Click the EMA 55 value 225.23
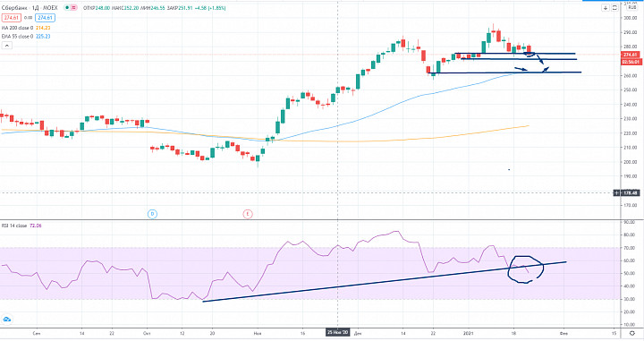This screenshot has width=644, height=341. click(x=43, y=36)
